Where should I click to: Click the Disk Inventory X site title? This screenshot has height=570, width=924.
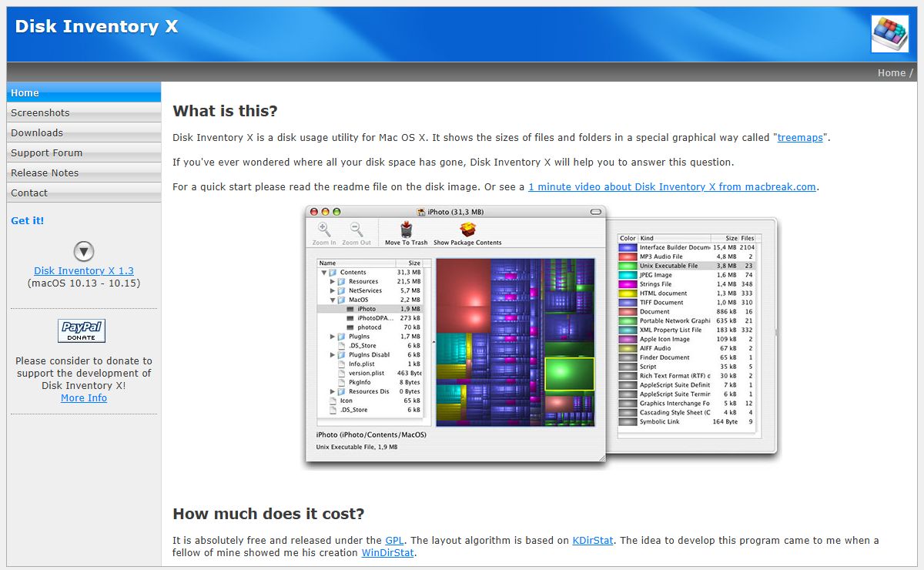(x=96, y=26)
